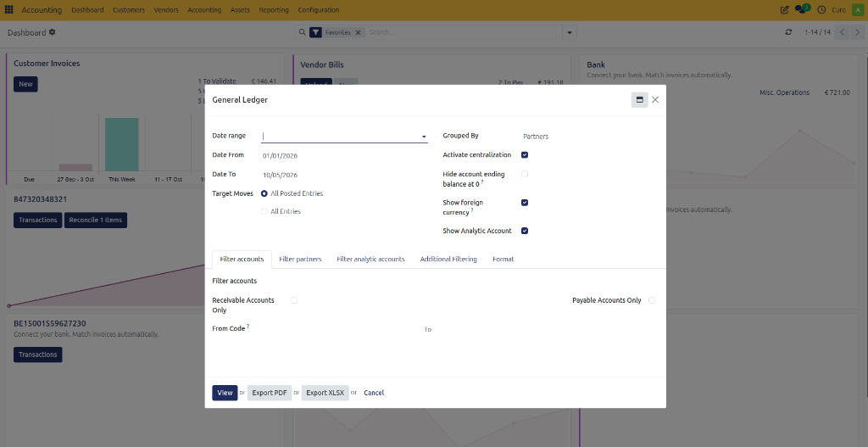The height and width of the screenshot is (447, 868).
Task: Open the Date From field
Action: (344, 156)
